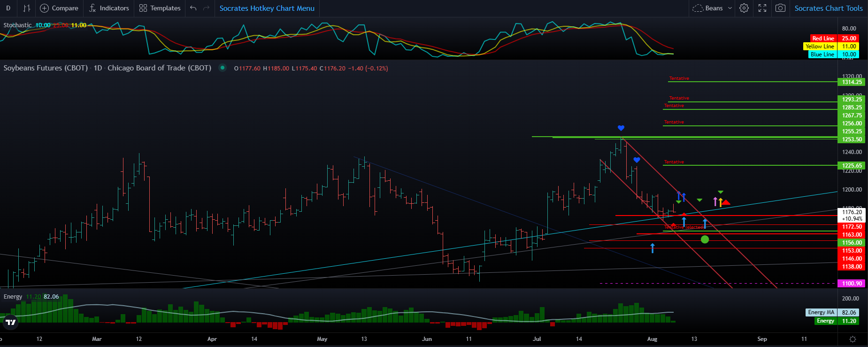Click the TradingView logo
The image size is (868, 347).
pos(10,322)
